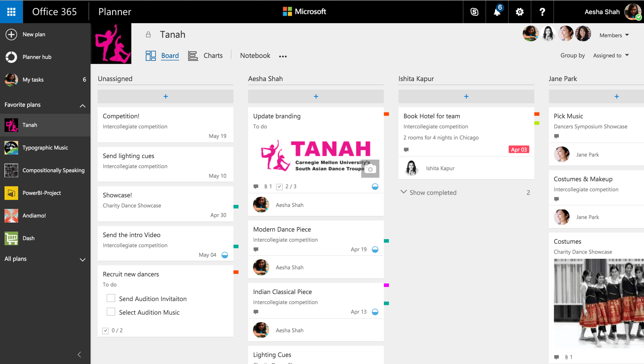Click the pink label on Indian Classical Piece
This screenshot has height=364, width=644.
[x=386, y=285]
